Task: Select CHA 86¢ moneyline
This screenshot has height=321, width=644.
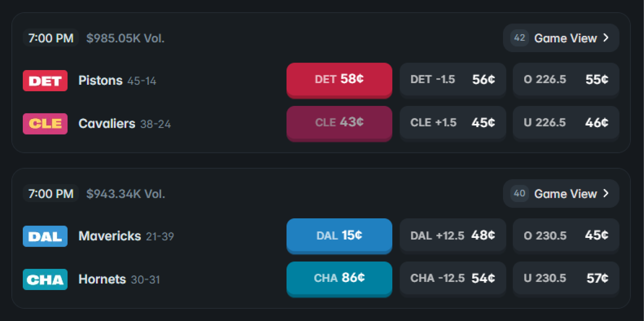Action: (339, 279)
